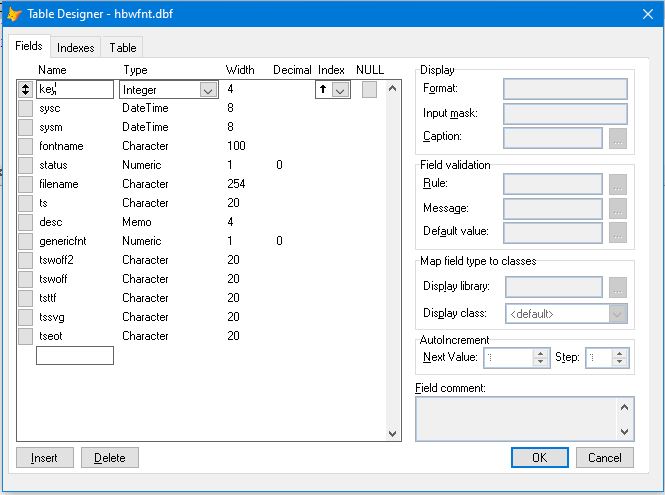Viewport: 665px width, 495px height.
Task: Toggle the NULL checkbox for key field
Action: click(x=369, y=90)
